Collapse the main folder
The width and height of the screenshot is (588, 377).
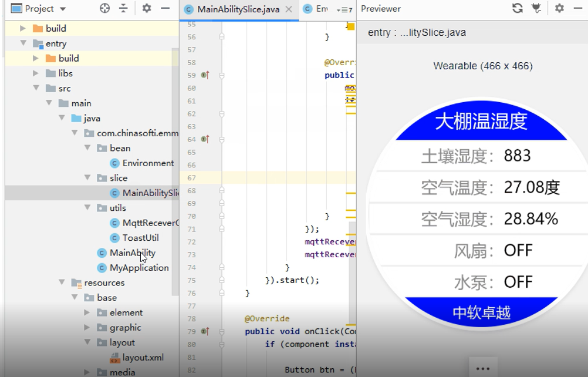pyautogui.click(x=49, y=103)
